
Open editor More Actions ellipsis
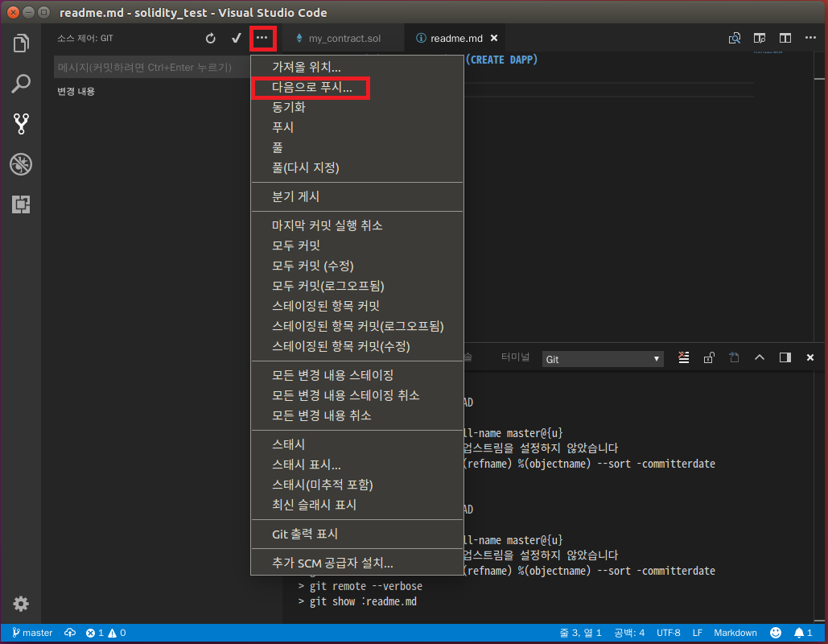click(810, 38)
